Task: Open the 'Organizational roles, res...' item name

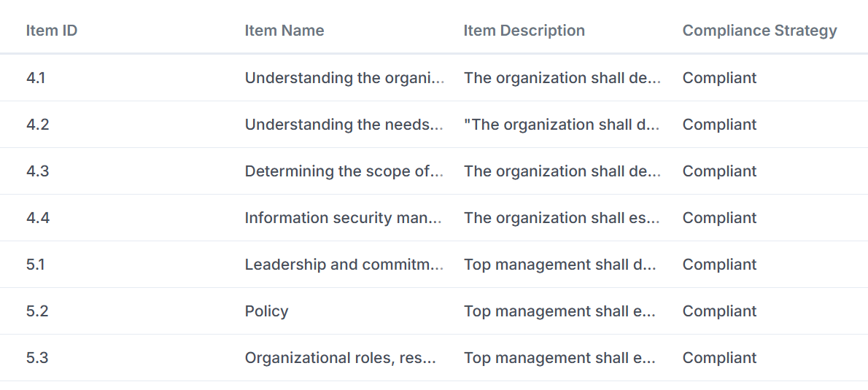Action: (x=341, y=358)
